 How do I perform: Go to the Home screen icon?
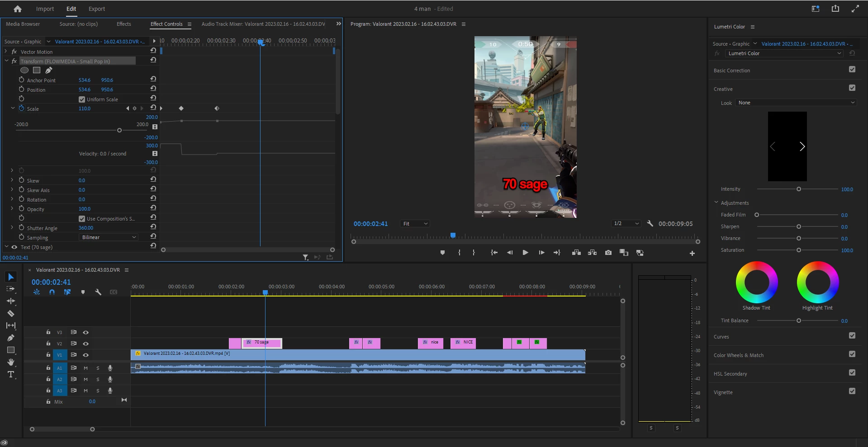coord(18,9)
